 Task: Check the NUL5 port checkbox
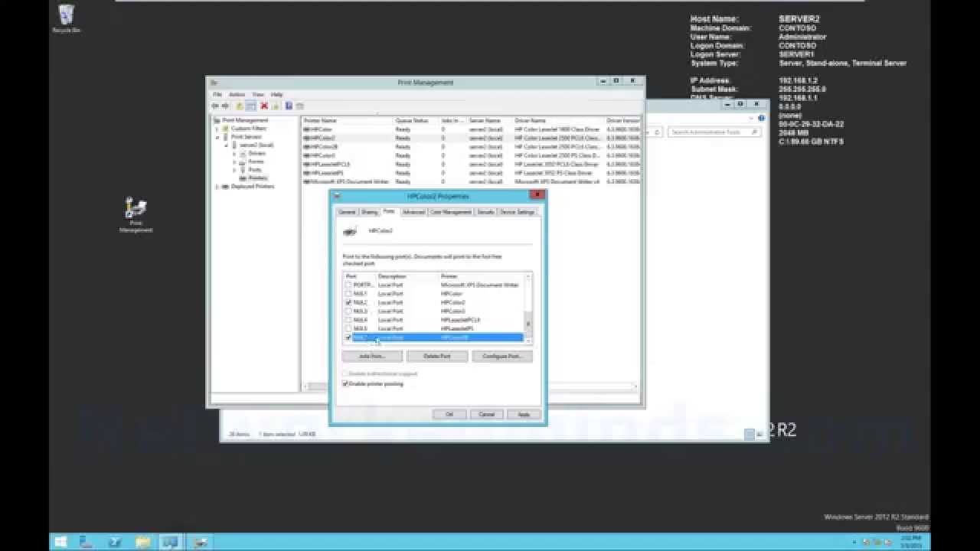coord(348,328)
